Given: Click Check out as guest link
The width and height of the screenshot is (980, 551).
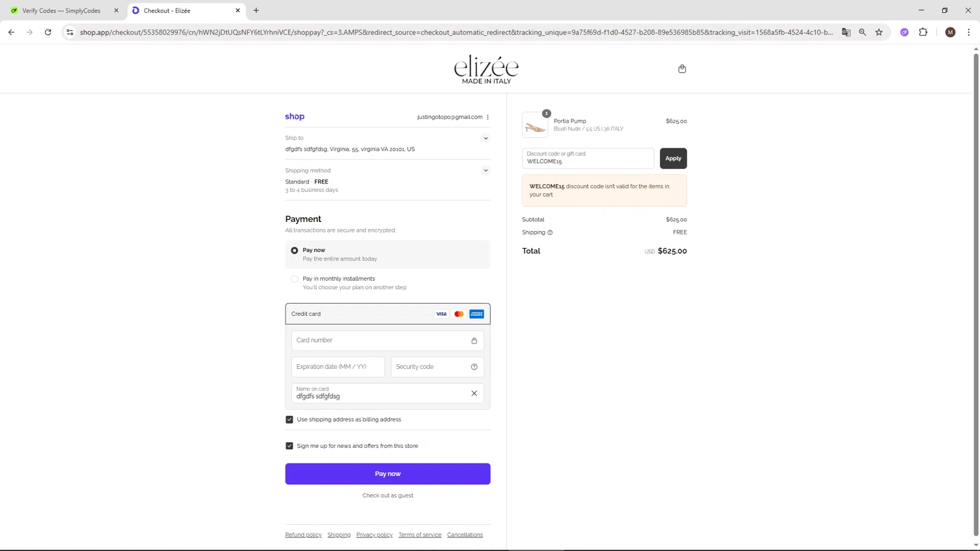Looking at the screenshot, I should (387, 496).
